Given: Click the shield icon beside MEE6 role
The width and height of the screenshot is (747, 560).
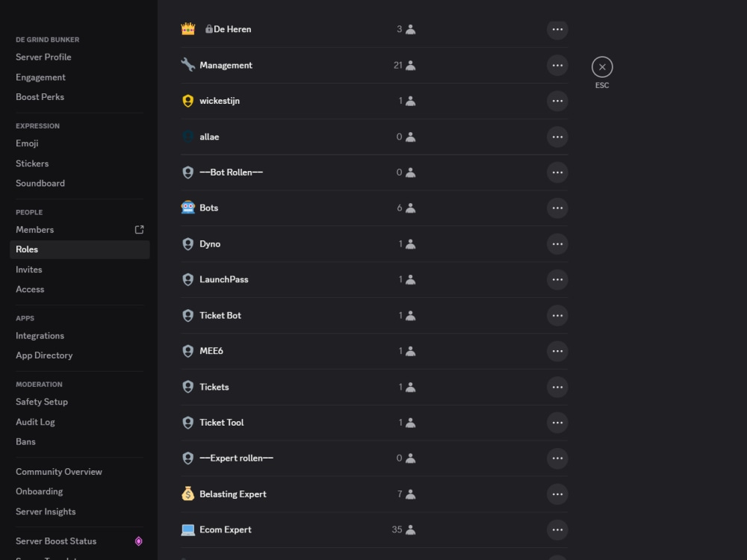Looking at the screenshot, I should (x=188, y=351).
